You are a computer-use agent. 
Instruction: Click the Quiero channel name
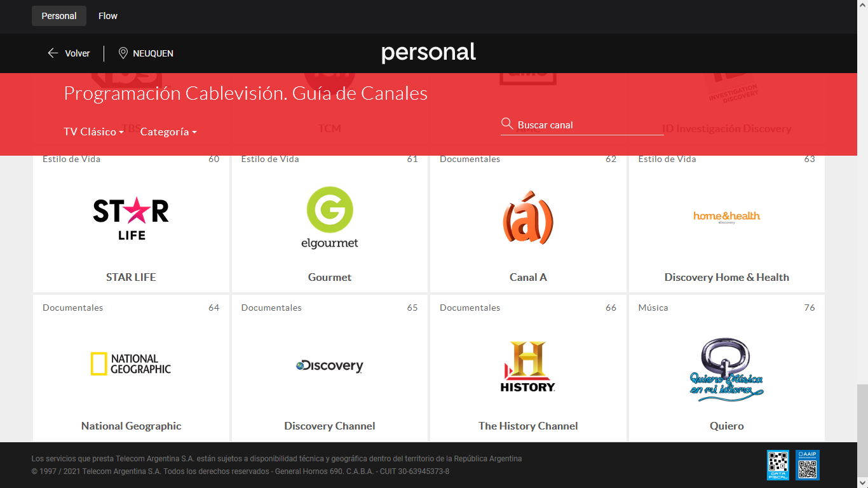coord(727,426)
